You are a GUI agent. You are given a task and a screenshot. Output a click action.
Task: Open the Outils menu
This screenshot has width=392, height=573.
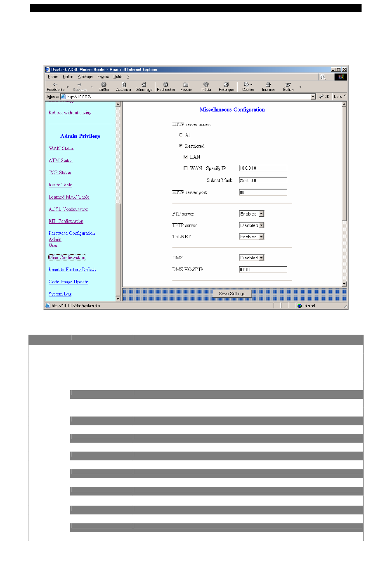[118, 77]
